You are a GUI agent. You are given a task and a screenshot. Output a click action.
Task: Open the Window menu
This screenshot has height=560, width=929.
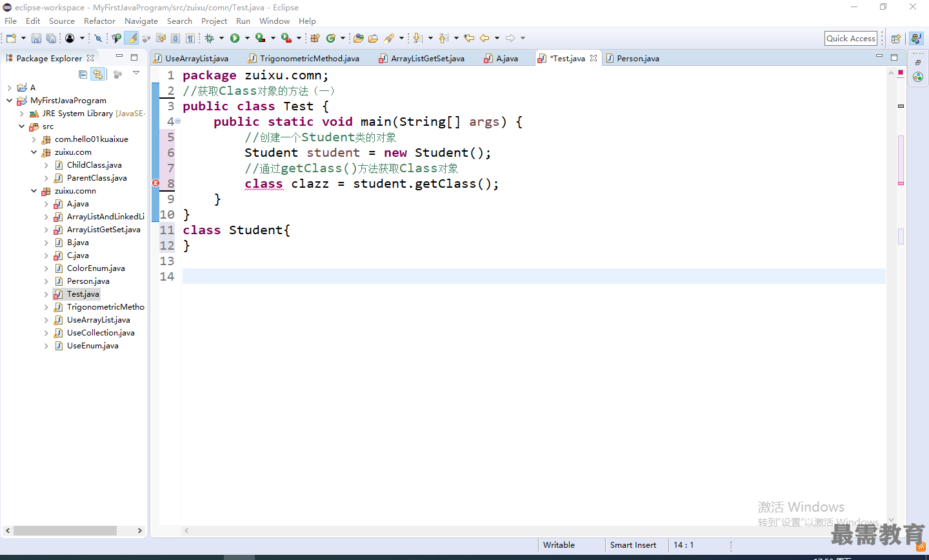(x=274, y=21)
